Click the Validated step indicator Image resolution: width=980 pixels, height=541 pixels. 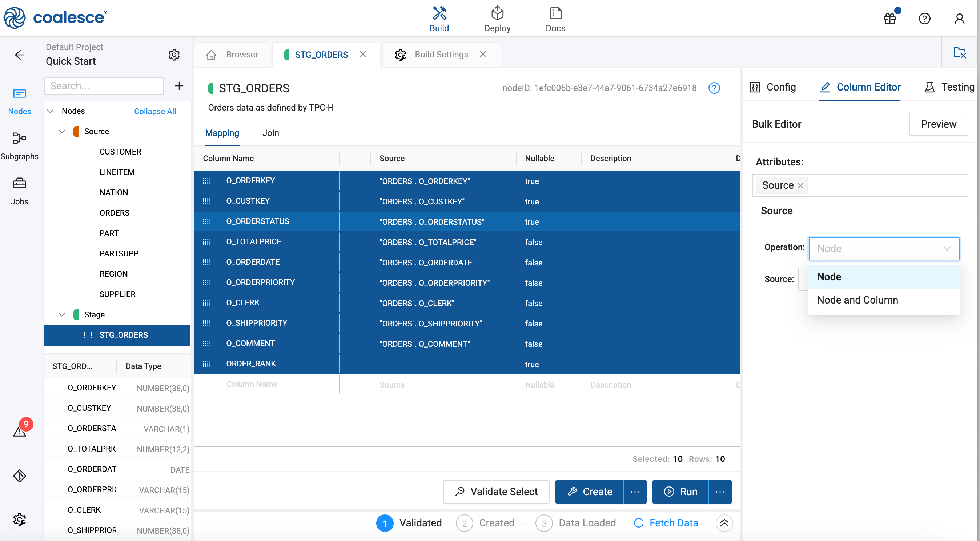tap(409, 523)
